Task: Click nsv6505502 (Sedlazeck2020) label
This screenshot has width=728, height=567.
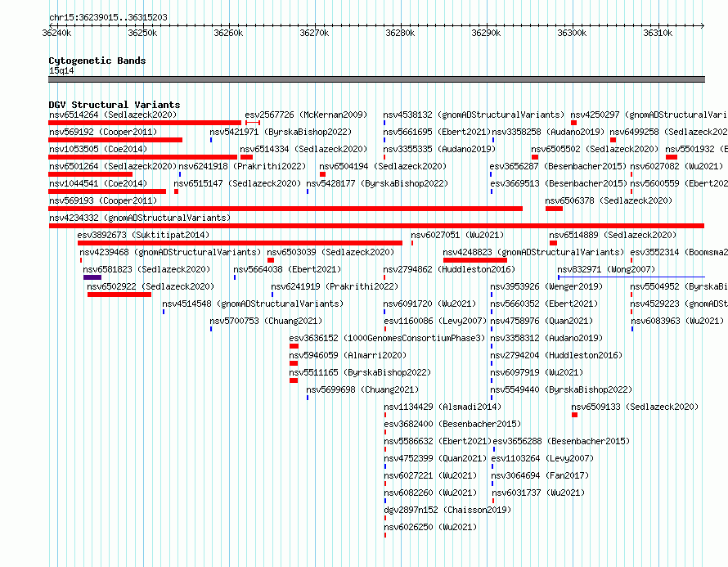Action: pos(595,149)
